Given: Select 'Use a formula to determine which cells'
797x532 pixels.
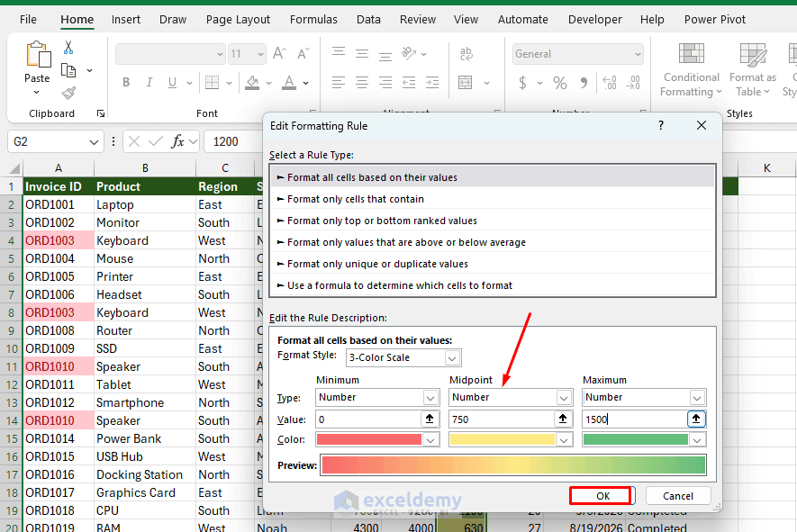Looking at the screenshot, I should [x=493, y=285].
